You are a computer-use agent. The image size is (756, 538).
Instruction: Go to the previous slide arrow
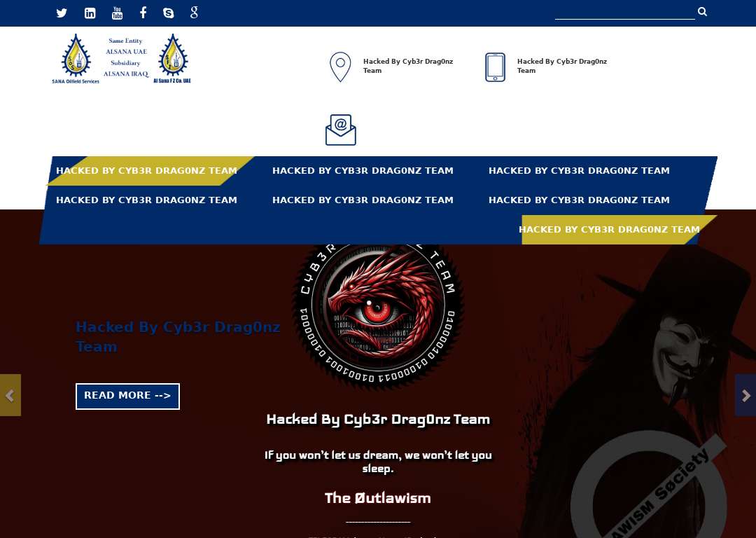(10, 395)
